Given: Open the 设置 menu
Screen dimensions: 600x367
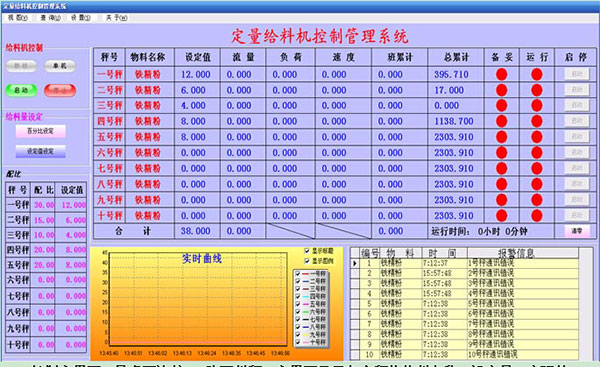Looking at the screenshot, I should 81,18.
